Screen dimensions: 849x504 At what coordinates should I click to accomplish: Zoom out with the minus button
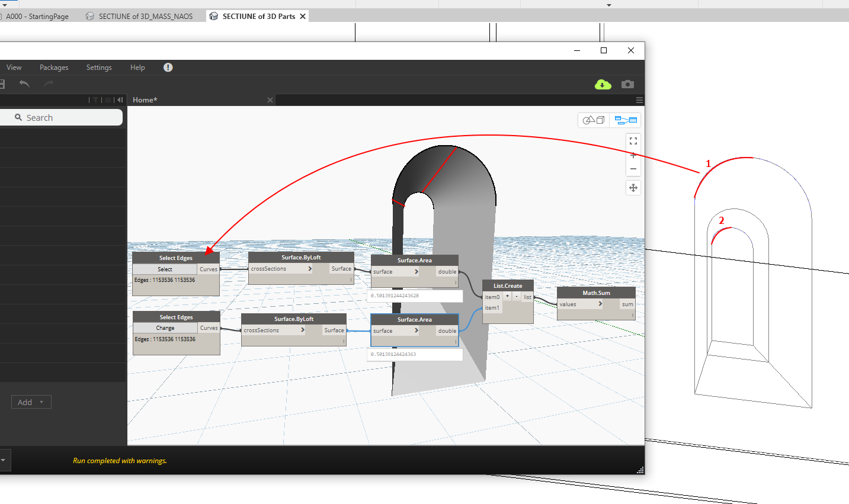[633, 169]
